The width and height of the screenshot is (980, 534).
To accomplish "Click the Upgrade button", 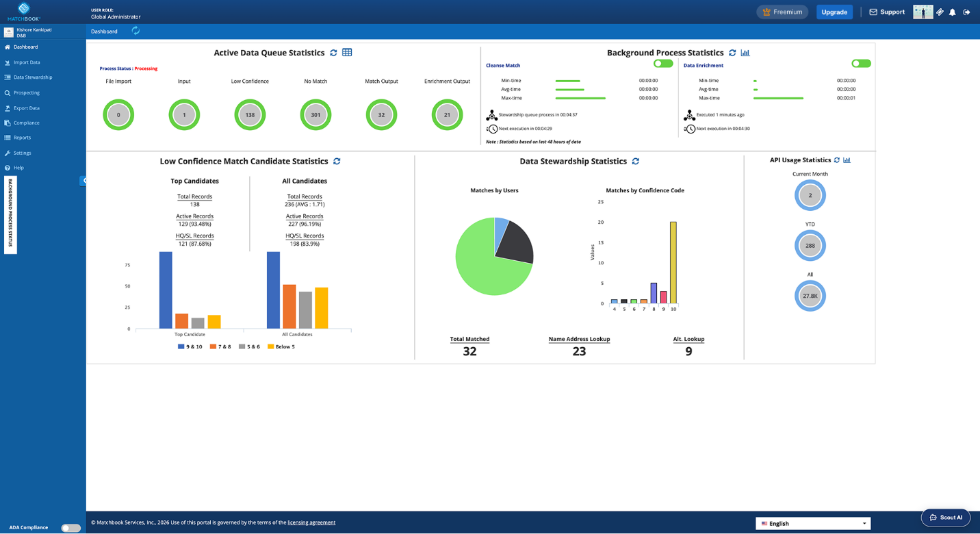I will click(x=834, y=12).
